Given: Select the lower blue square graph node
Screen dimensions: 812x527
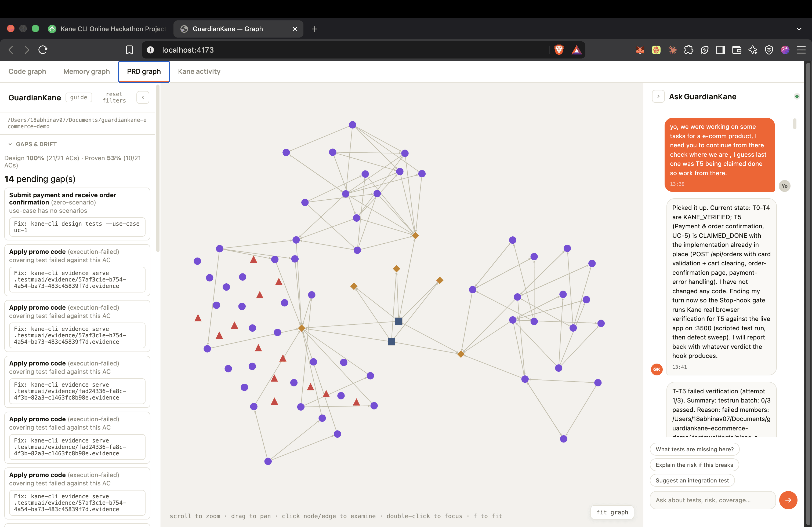Looking at the screenshot, I should coord(391,342).
